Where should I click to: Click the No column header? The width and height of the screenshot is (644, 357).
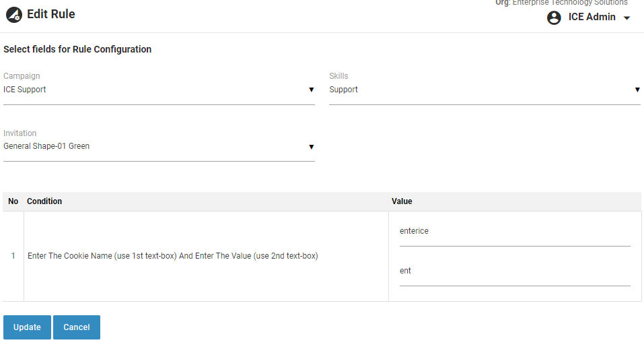click(13, 201)
